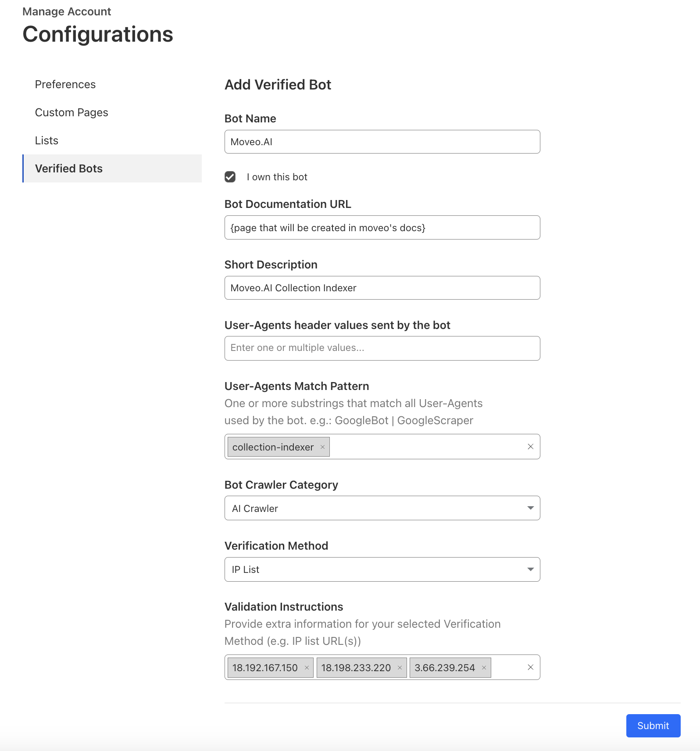Remove IP 18.192.167.150 tag
This screenshot has width=700, height=751.
[307, 668]
